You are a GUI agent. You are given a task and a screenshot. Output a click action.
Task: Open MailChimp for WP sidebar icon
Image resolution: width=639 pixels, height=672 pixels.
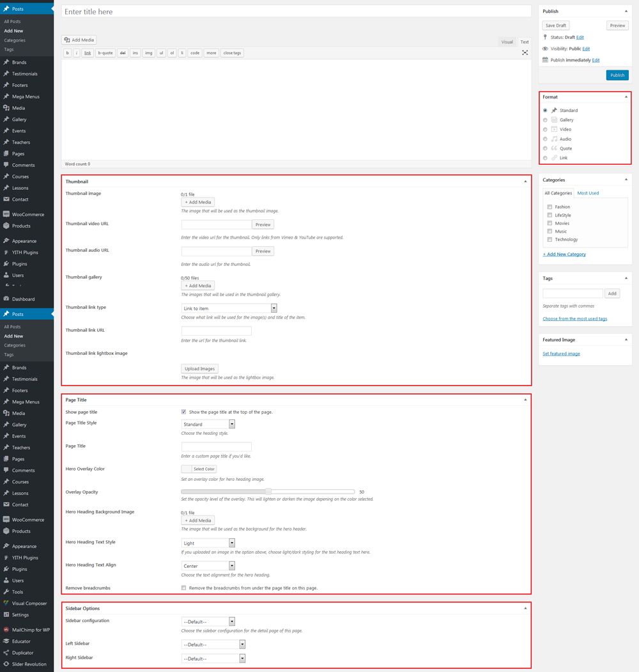[6, 630]
